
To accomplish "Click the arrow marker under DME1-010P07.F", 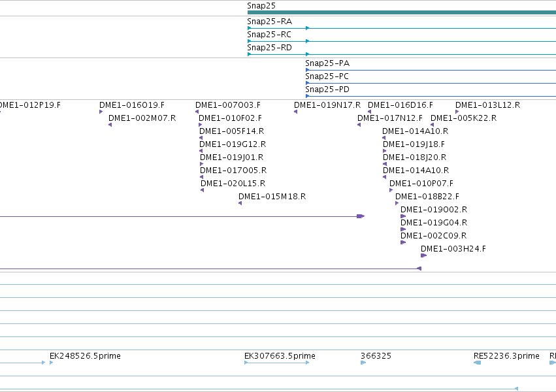I will (x=391, y=190).
